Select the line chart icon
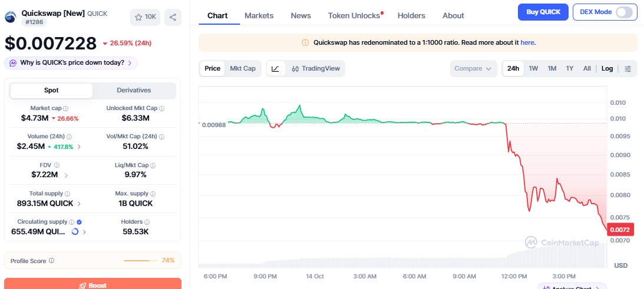 tap(276, 68)
